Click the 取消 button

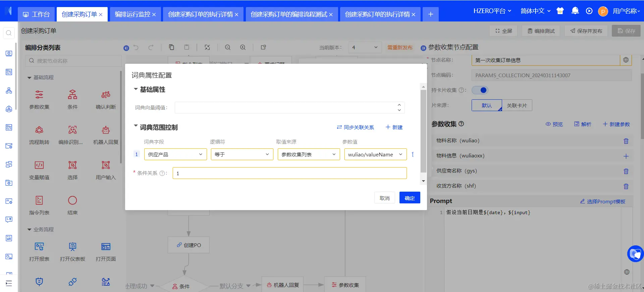click(384, 198)
